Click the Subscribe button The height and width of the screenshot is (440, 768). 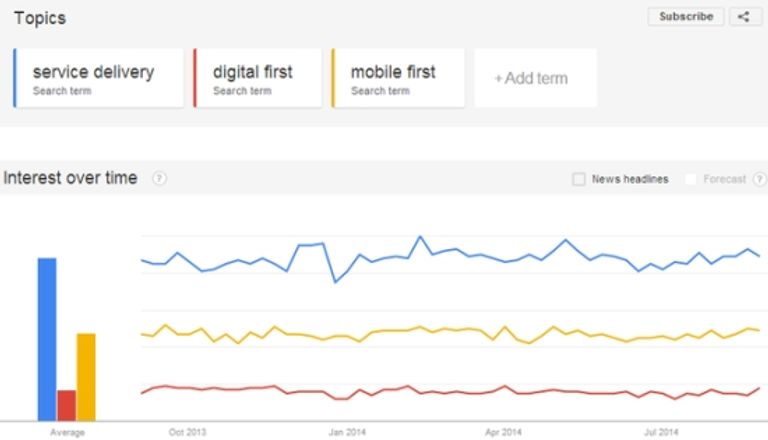[x=686, y=17]
